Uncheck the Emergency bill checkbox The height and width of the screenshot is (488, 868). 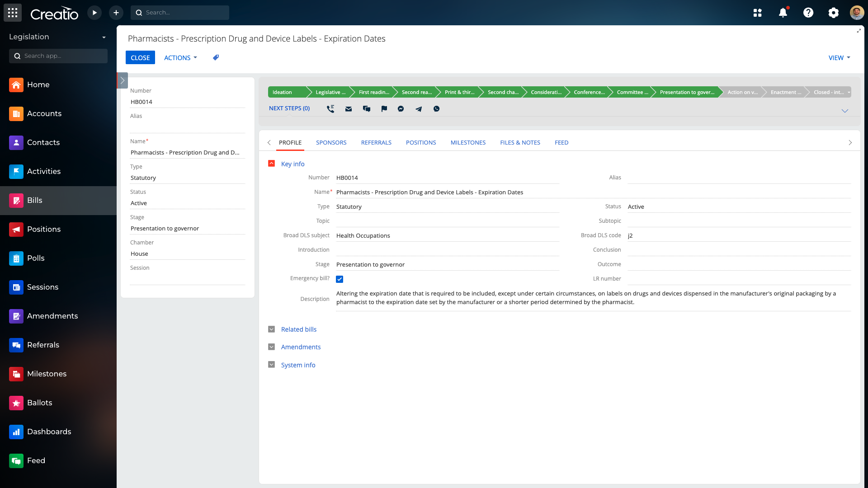340,279
